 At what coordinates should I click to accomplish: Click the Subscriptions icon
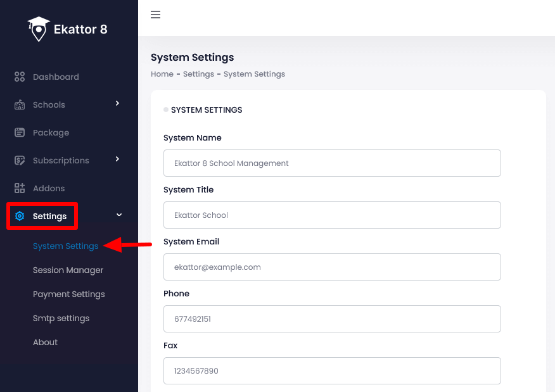pyautogui.click(x=20, y=160)
